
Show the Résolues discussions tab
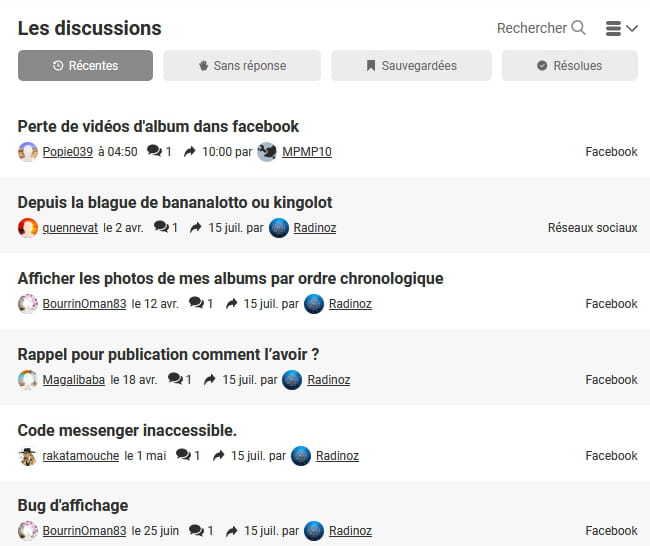click(x=570, y=66)
